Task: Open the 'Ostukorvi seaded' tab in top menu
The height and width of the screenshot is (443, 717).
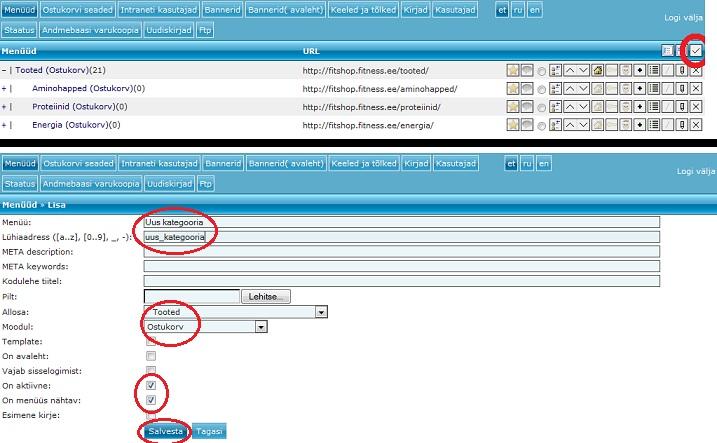Action: (x=78, y=7)
